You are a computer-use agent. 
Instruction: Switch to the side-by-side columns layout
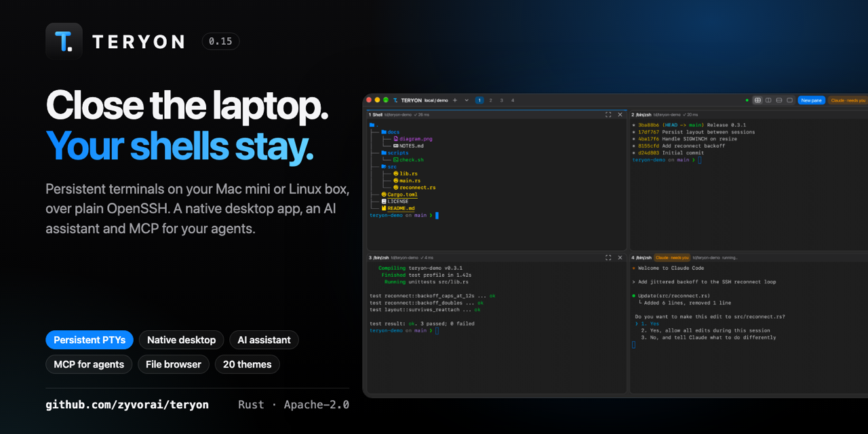point(768,100)
